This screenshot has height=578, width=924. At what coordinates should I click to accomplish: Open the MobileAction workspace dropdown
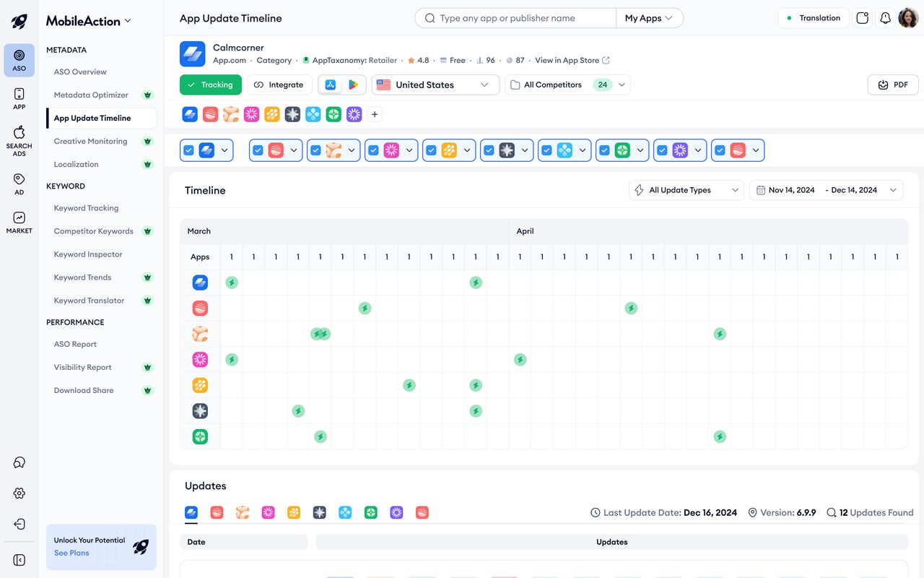pyautogui.click(x=89, y=21)
